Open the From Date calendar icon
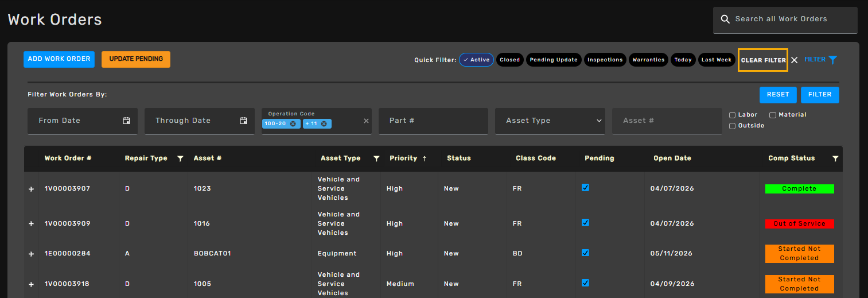 coord(126,121)
